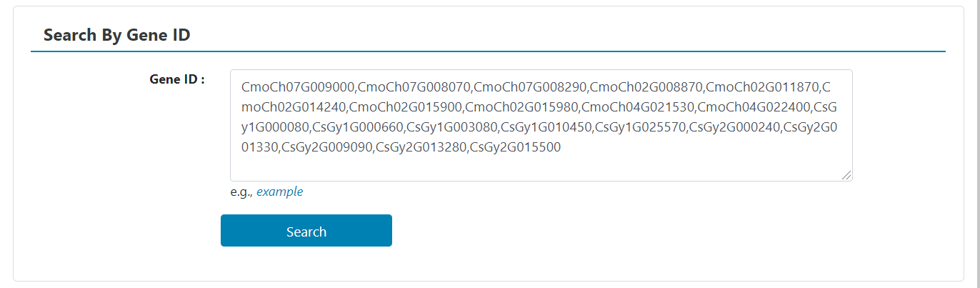Screen dimensions: 980x288
Task: Place cursor in text CmoCh02G015900
Action: click(405, 107)
